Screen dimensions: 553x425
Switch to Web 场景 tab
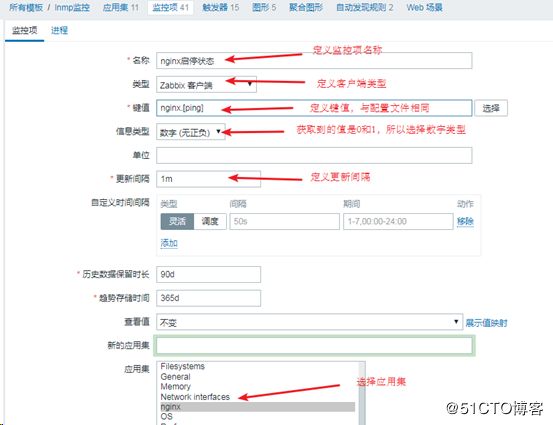click(x=424, y=7)
